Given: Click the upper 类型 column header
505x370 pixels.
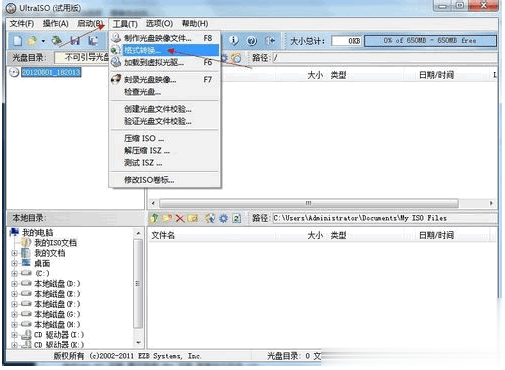Looking at the screenshot, I should [x=338, y=75].
